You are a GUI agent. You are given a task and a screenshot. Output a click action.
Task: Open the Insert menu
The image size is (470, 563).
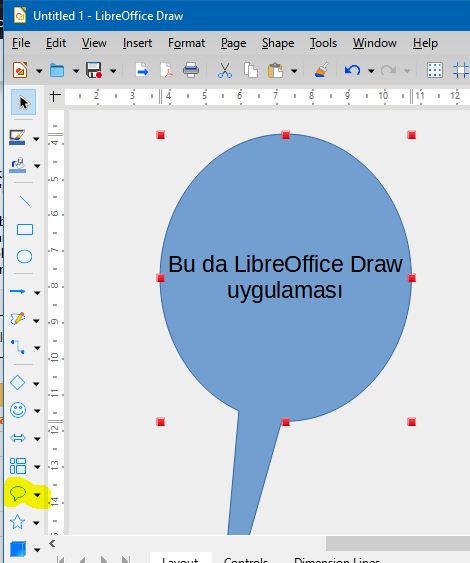(137, 43)
